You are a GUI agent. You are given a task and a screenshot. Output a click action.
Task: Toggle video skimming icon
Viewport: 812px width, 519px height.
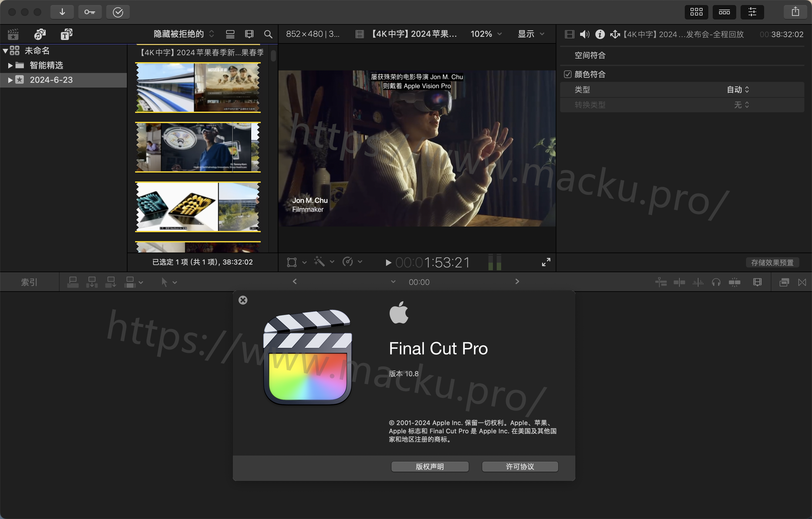tap(679, 282)
